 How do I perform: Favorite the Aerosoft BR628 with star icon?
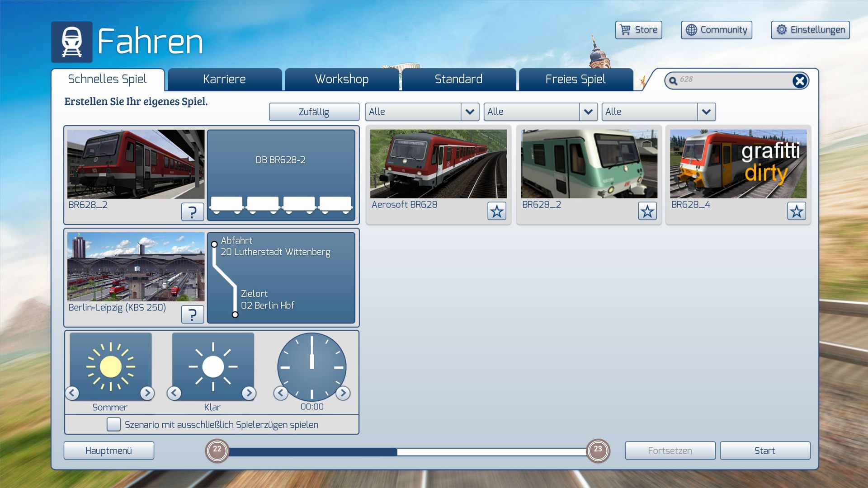(x=496, y=211)
